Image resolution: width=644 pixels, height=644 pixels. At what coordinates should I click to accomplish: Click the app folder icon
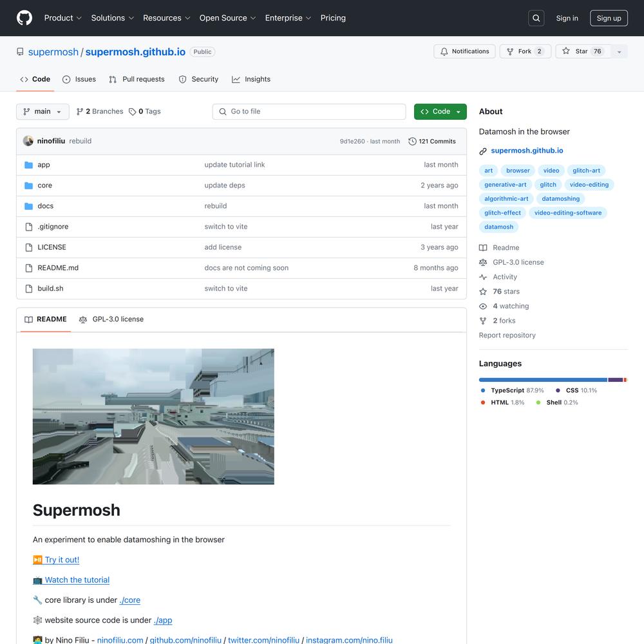pos(29,165)
